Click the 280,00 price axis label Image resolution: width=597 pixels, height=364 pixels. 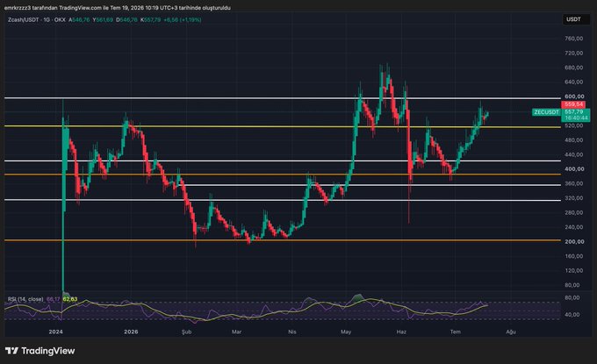pos(574,212)
